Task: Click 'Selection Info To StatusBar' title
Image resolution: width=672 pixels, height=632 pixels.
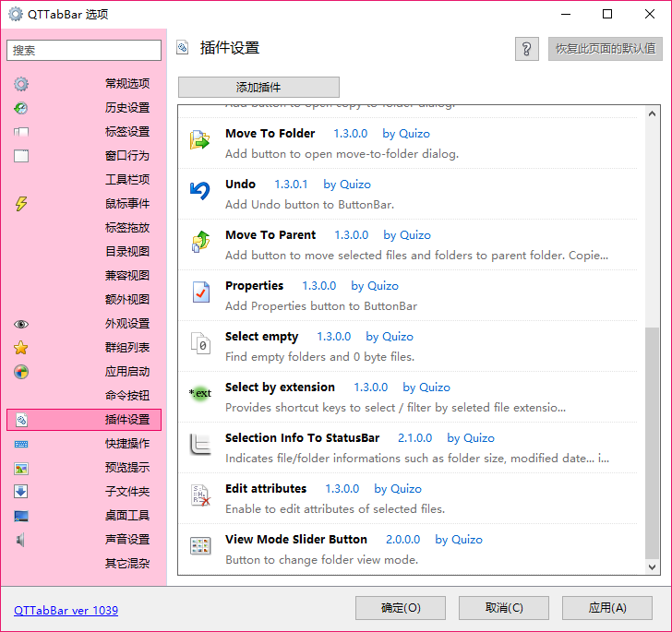Action: click(302, 438)
